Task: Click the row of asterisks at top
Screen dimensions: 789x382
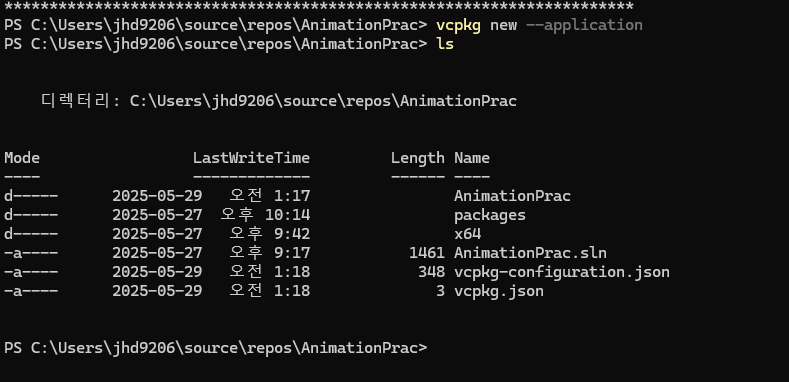Action: [x=319, y=7]
